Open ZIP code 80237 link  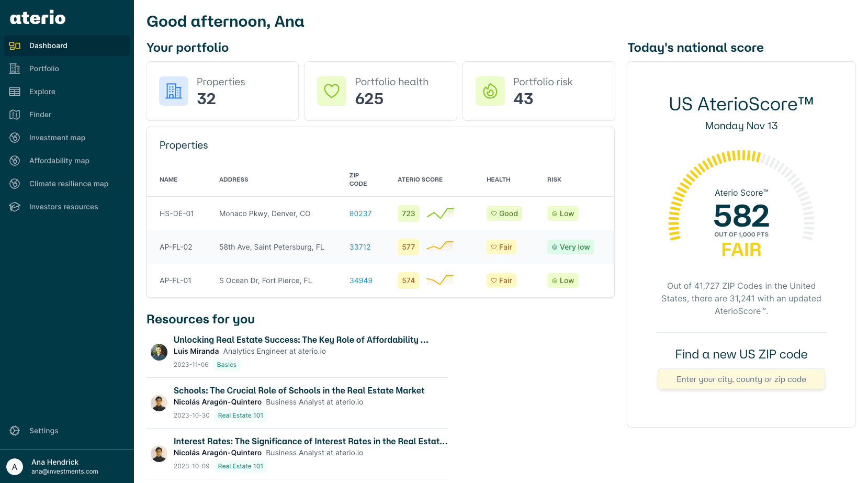click(360, 214)
